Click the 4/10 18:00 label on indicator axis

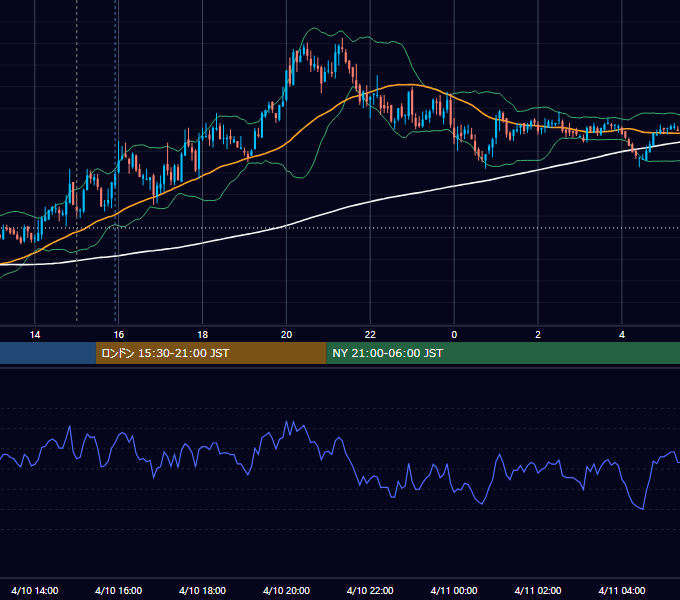[x=203, y=590]
